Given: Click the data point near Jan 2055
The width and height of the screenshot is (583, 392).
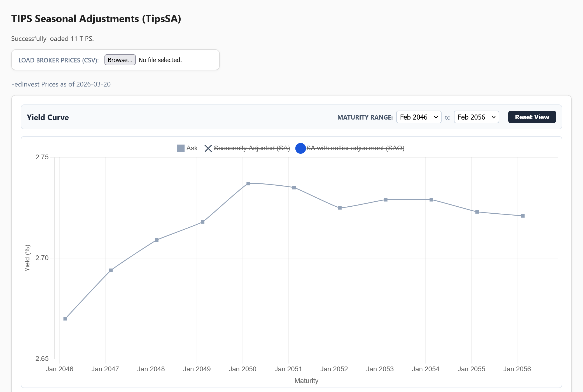Looking at the screenshot, I should (477, 212).
